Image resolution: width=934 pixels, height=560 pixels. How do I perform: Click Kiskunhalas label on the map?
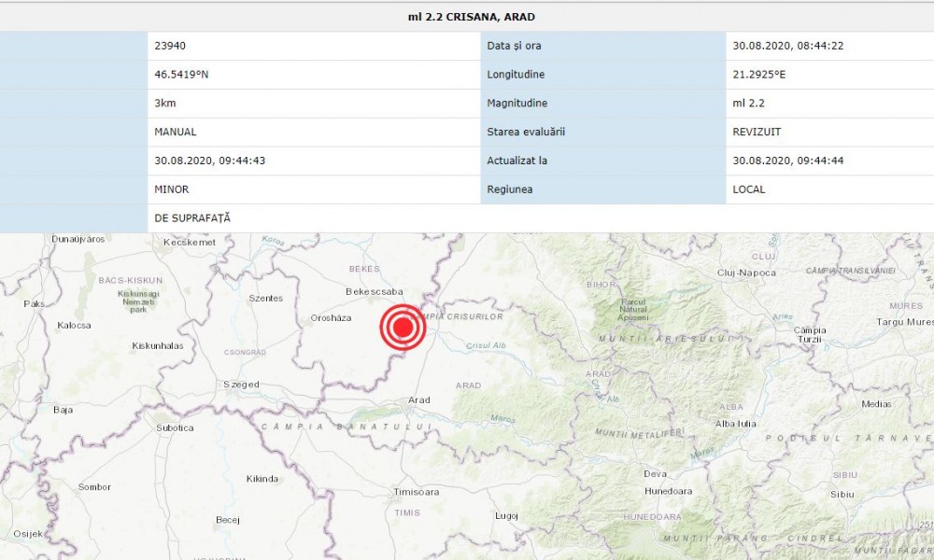click(157, 345)
